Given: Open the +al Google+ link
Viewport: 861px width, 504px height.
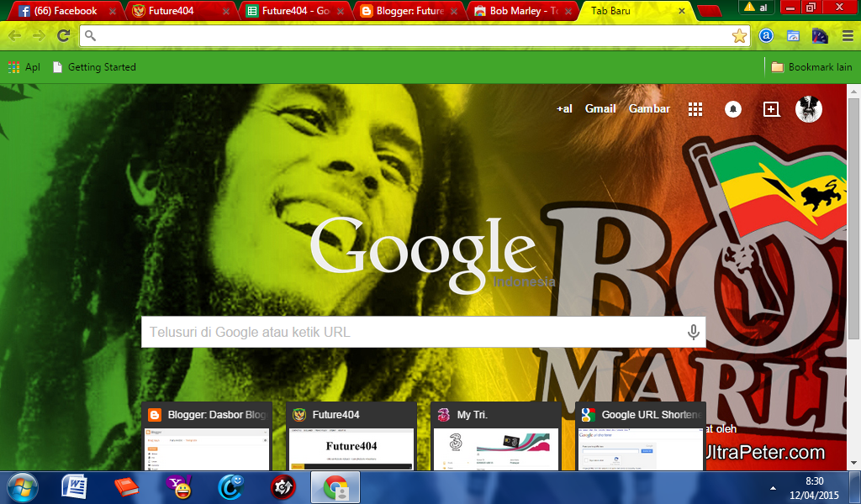Looking at the screenshot, I should pyautogui.click(x=564, y=108).
